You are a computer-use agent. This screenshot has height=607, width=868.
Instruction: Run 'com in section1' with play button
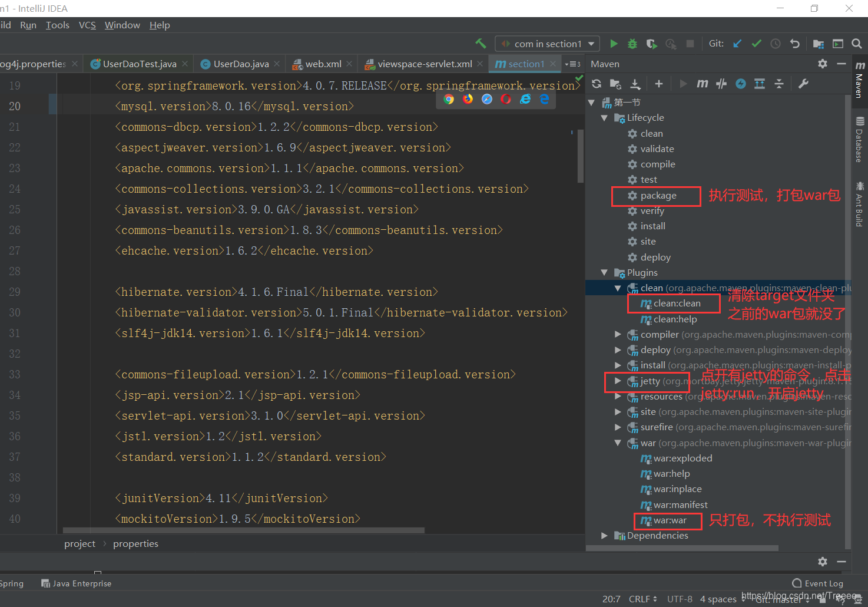point(614,44)
